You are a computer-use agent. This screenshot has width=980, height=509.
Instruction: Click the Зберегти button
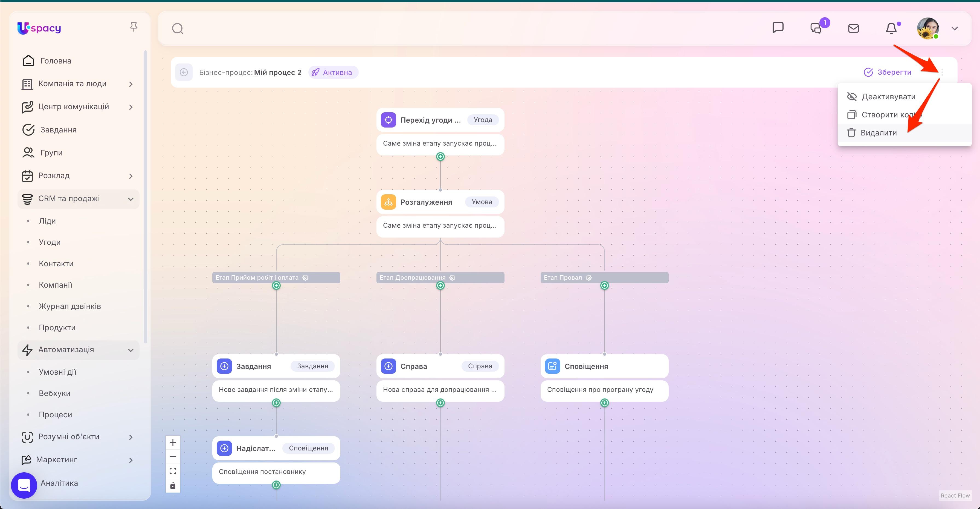(888, 72)
